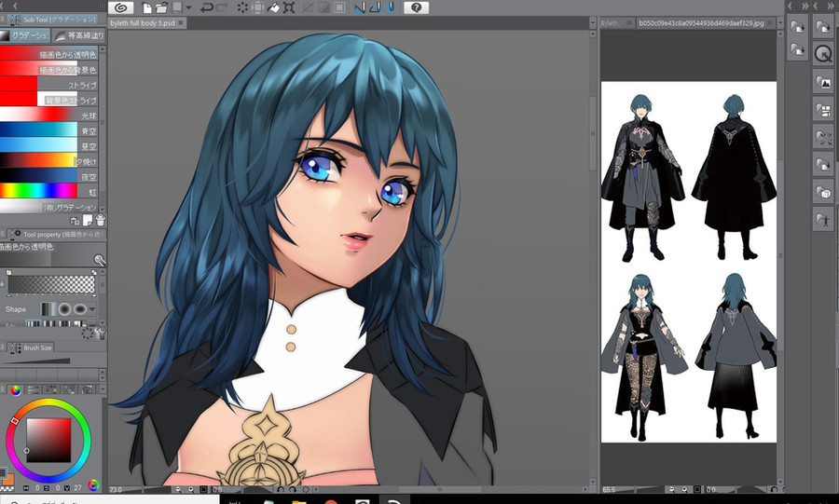The width and height of the screenshot is (839, 504).
Task: Expand right canvas tab list dropdown
Action: click(x=780, y=23)
